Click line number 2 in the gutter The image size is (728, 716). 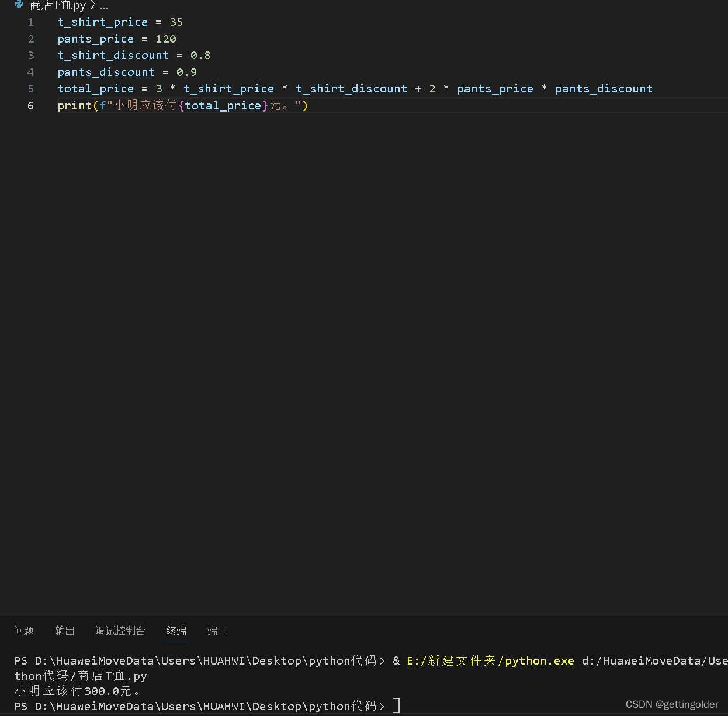pos(31,39)
